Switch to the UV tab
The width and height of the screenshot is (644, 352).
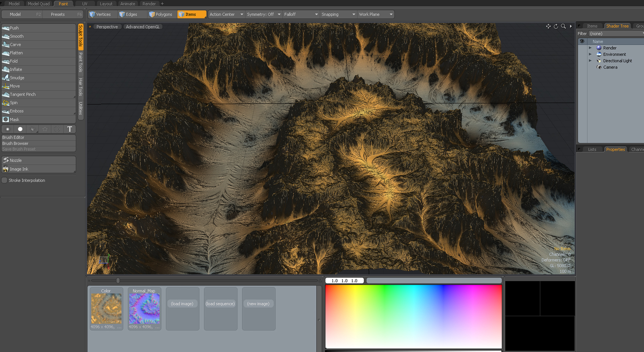click(x=84, y=4)
